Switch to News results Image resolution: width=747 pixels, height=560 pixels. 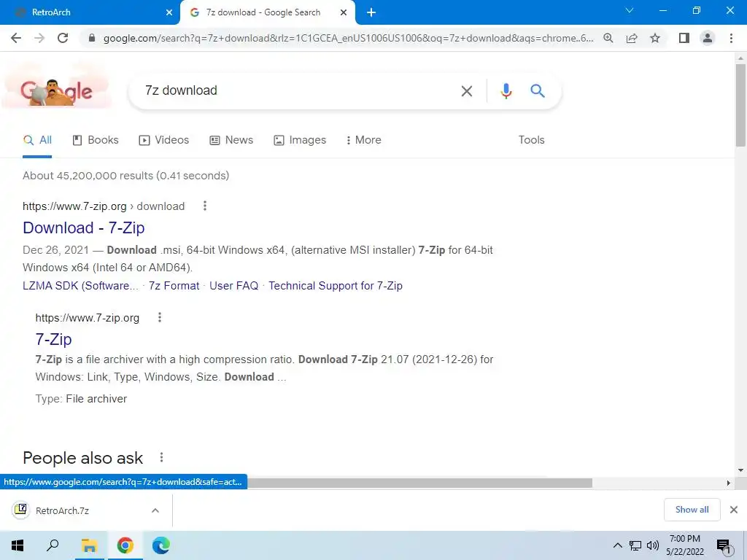point(231,140)
